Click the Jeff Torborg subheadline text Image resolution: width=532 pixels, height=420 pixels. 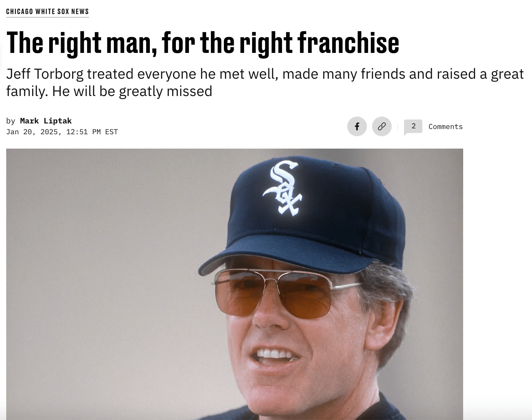click(x=265, y=82)
